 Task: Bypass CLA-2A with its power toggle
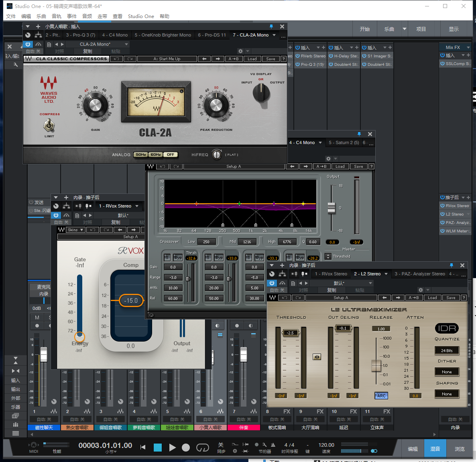[28, 45]
